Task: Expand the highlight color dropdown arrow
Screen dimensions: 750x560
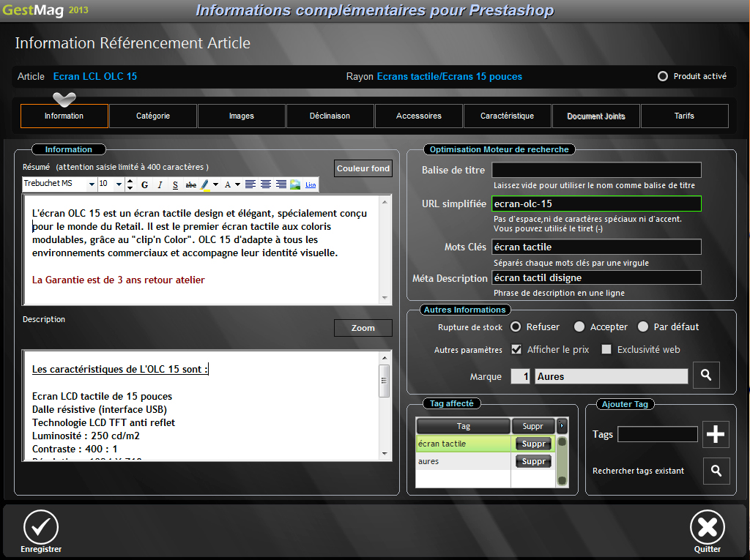Action: tap(216, 184)
